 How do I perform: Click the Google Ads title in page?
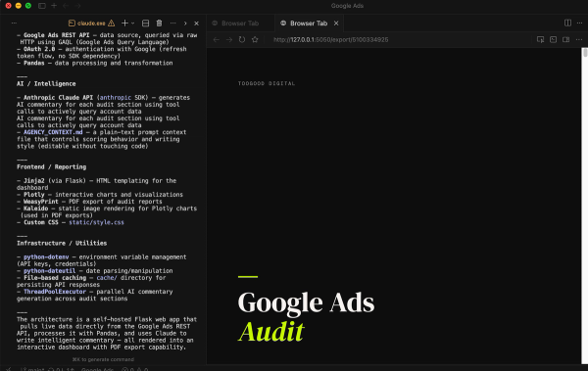click(306, 302)
